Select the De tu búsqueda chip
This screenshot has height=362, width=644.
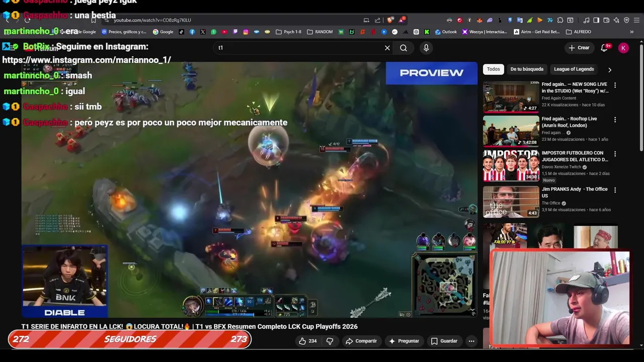click(x=527, y=69)
